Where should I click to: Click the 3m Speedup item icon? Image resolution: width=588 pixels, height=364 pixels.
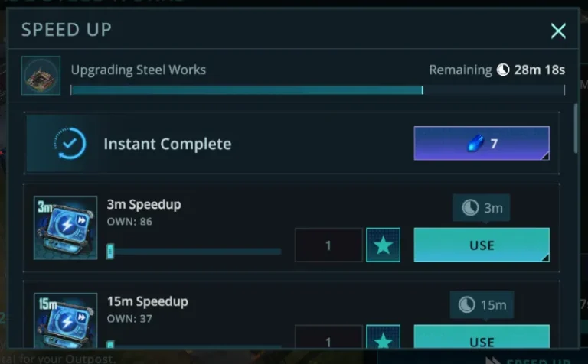coord(65,228)
